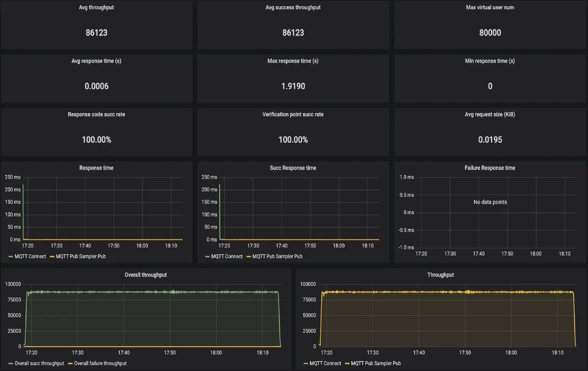Click the green marker next to Overall succ throughput
The height and width of the screenshot is (371, 588).
[10, 363]
